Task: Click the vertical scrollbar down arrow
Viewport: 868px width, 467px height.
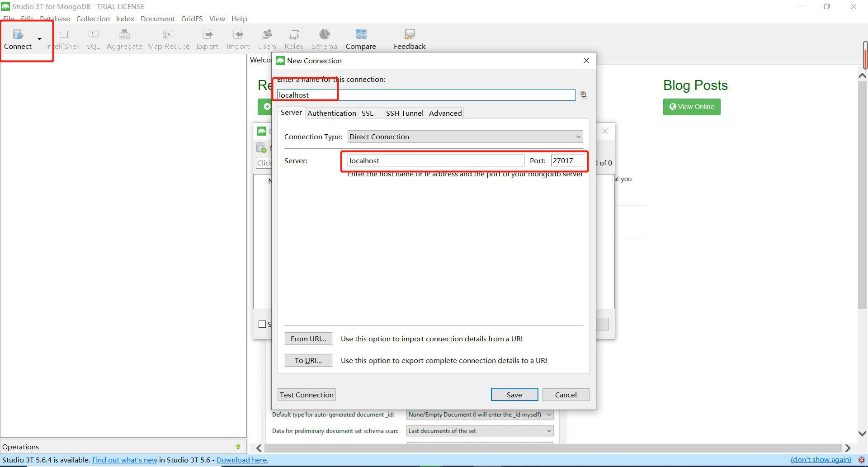Action: pyautogui.click(x=862, y=433)
